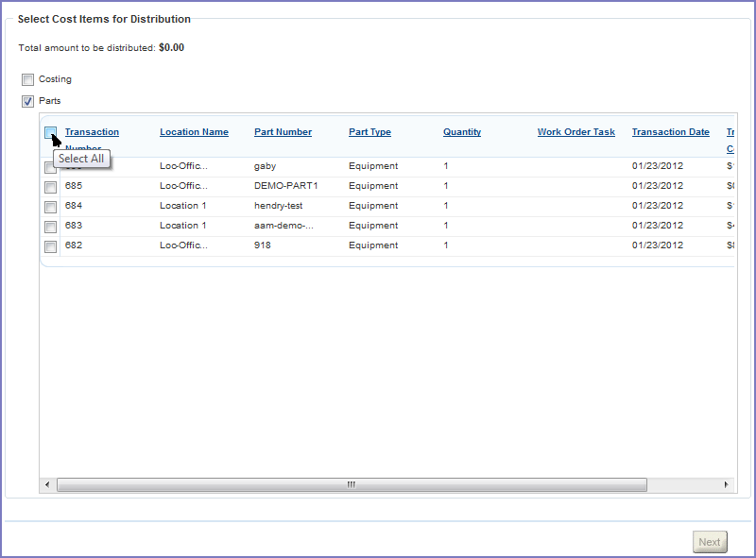Sort by Location Name column
The height and width of the screenshot is (558, 756).
coord(194,132)
